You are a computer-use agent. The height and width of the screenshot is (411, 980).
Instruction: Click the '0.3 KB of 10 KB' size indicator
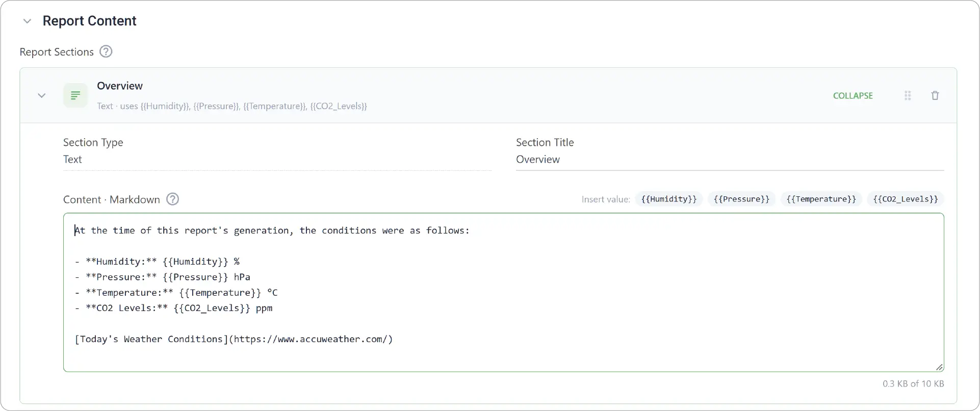[x=913, y=383]
